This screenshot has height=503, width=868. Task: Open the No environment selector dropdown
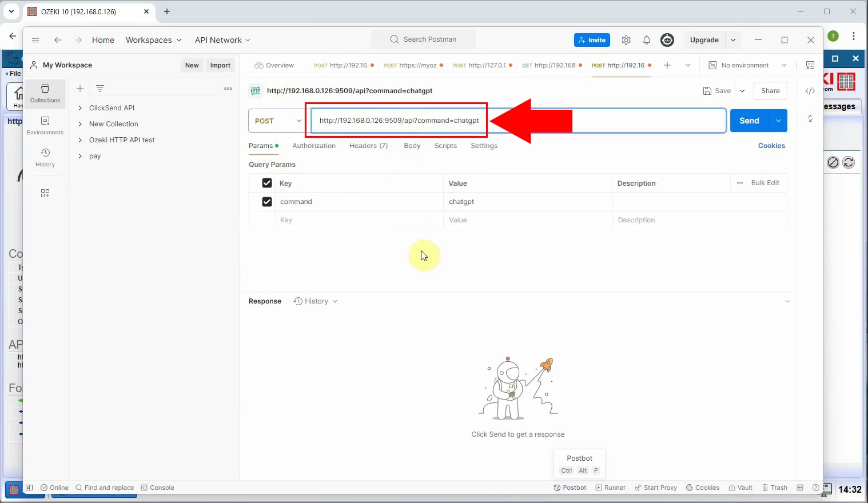click(x=748, y=65)
